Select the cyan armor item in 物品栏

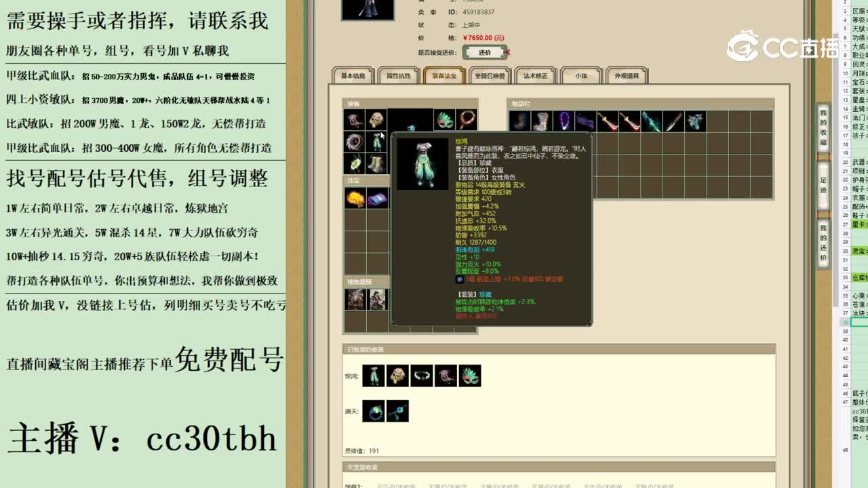click(x=696, y=121)
